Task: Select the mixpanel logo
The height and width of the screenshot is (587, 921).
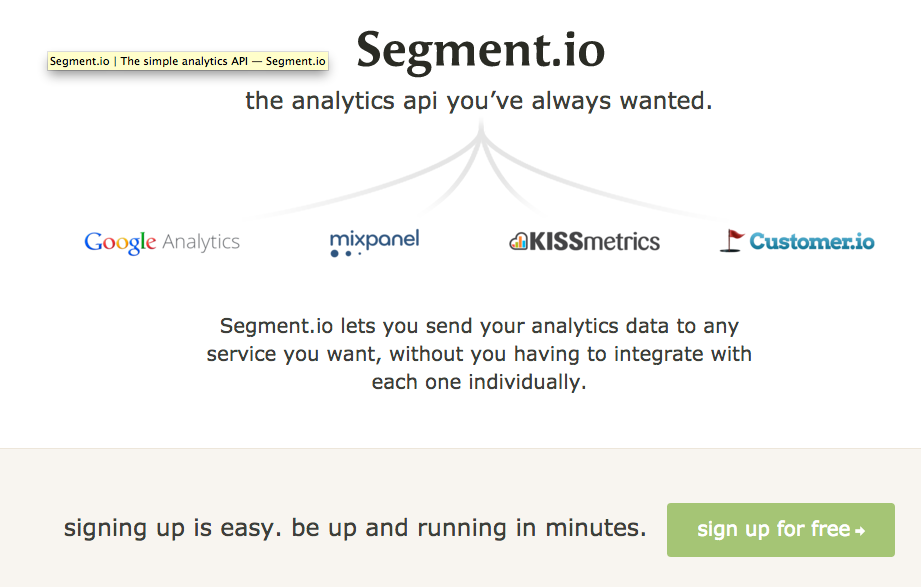Action: pyautogui.click(x=374, y=242)
